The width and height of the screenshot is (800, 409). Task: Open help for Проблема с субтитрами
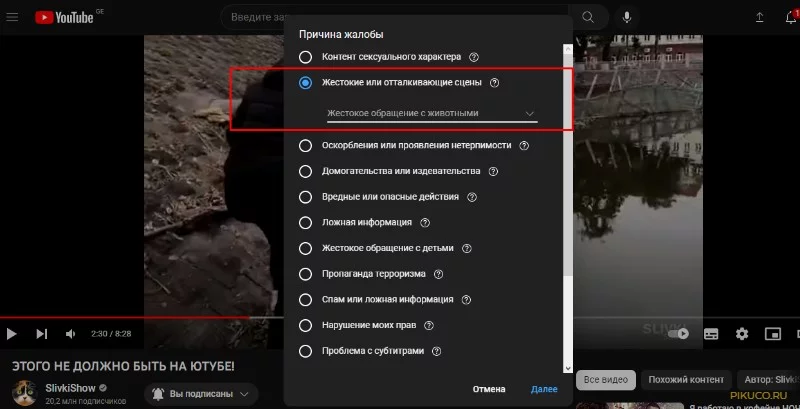(x=436, y=351)
